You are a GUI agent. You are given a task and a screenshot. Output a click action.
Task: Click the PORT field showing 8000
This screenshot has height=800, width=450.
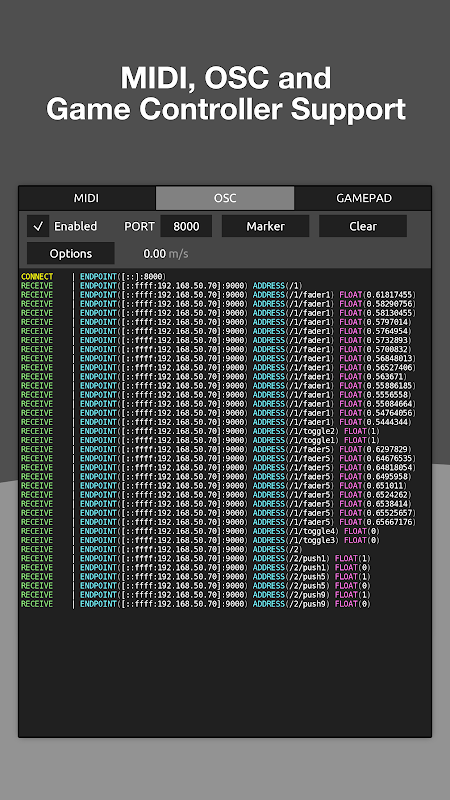click(186, 226)
